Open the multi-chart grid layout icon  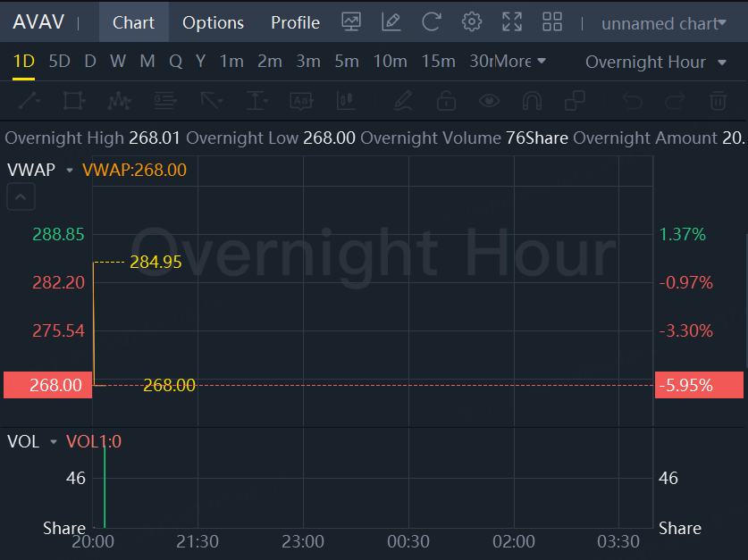pyautogui.click(x=552, y=22)
